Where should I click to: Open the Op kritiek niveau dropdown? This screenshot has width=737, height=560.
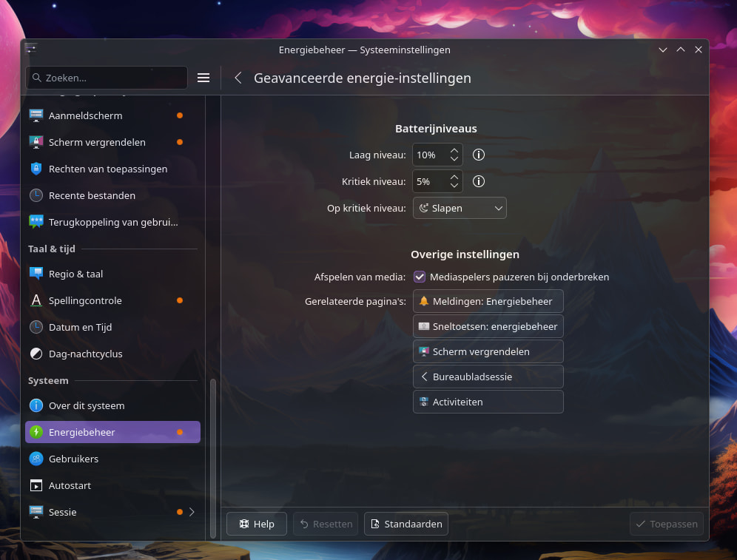pos(459,208)
